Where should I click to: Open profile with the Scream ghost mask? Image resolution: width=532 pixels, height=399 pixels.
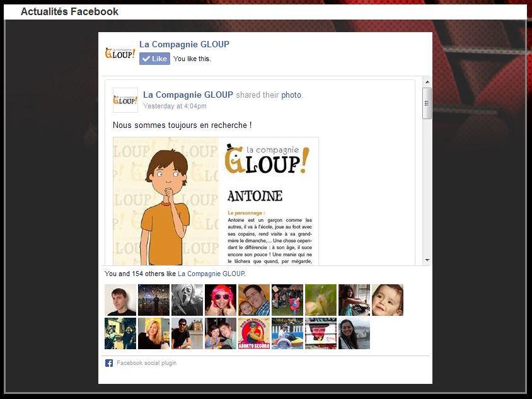tap(187, 300)
